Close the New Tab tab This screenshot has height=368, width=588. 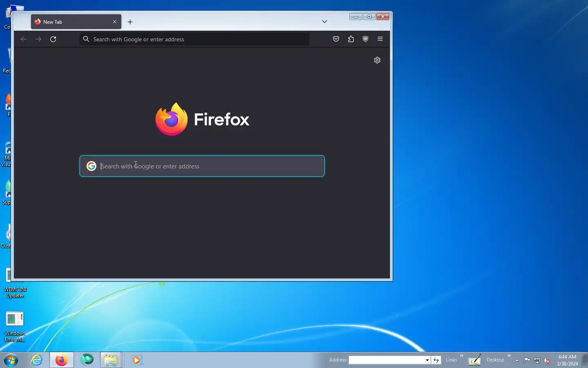[115, 22]
